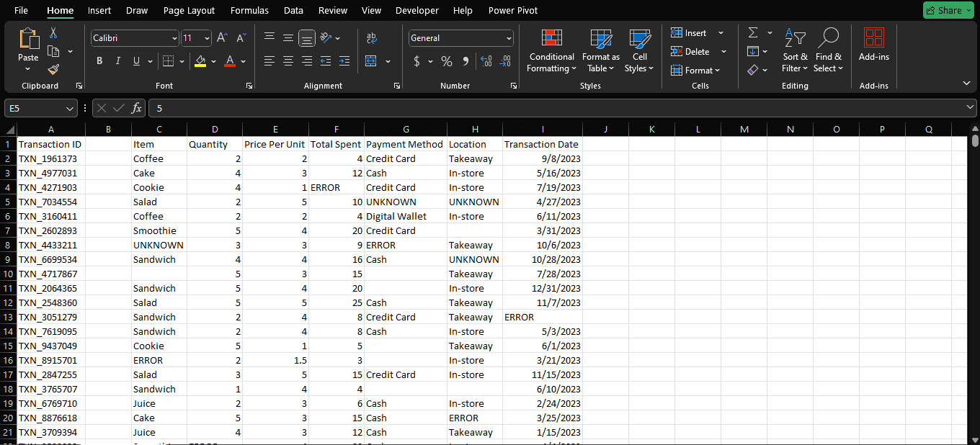980x445 pixels.
Task: Click the Cut scissors icon
Action: pos(53,33)
